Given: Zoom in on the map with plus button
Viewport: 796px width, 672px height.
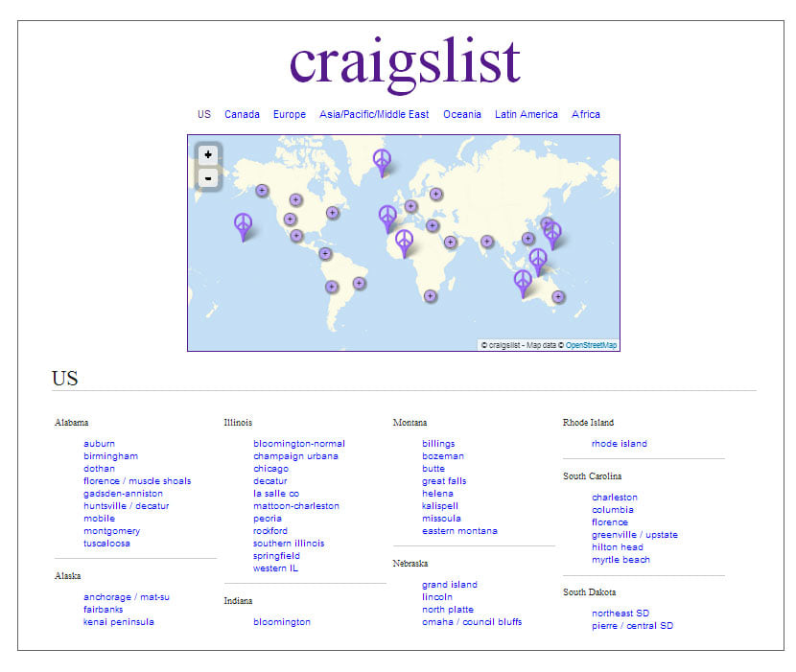Looking at the screenshot, I should pyautogui.click(x=208, y=154).
